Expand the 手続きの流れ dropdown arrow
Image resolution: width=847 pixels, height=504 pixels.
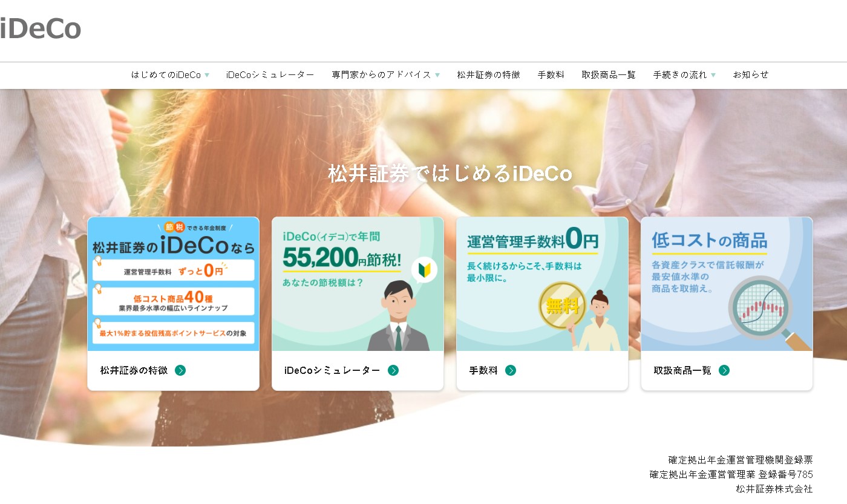[713, 75]
